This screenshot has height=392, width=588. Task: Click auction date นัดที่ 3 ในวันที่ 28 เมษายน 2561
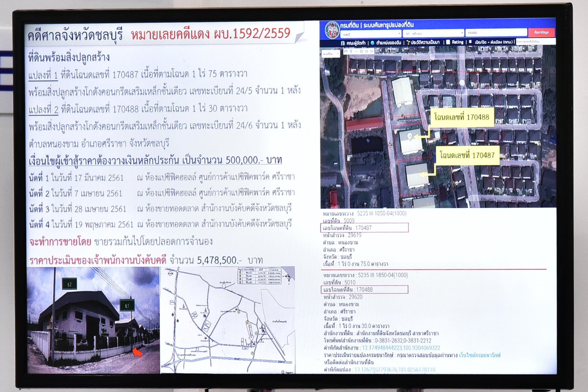[78, 209]
